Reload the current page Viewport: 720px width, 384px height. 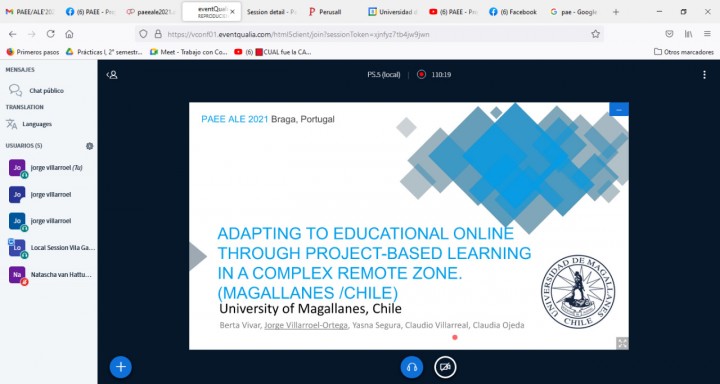51,34
